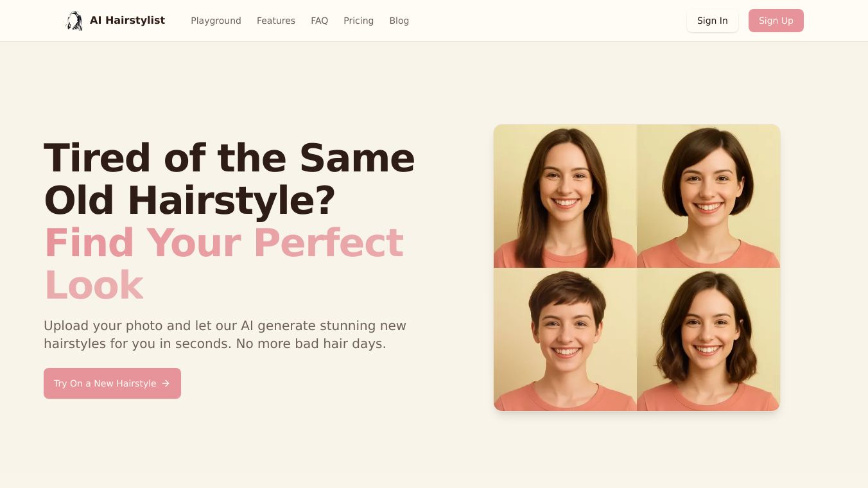This screenshot has width=868, height=488.
Task: Open the Playground page
Action: click(x=216, y=21)
